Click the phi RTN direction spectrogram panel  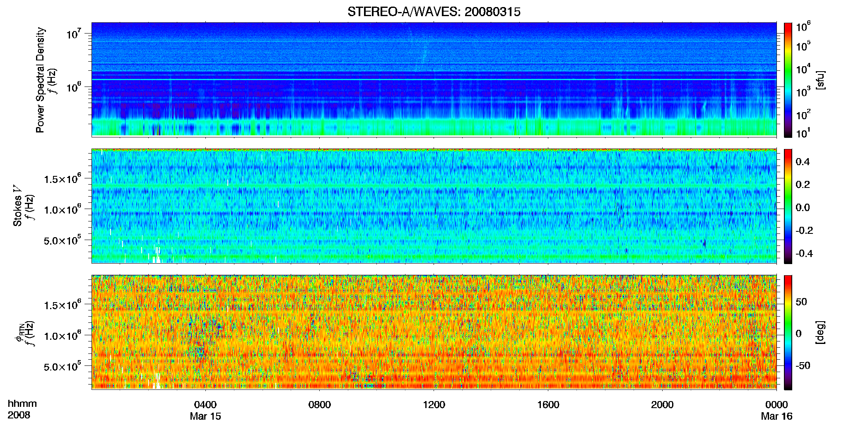click(434, 332)
